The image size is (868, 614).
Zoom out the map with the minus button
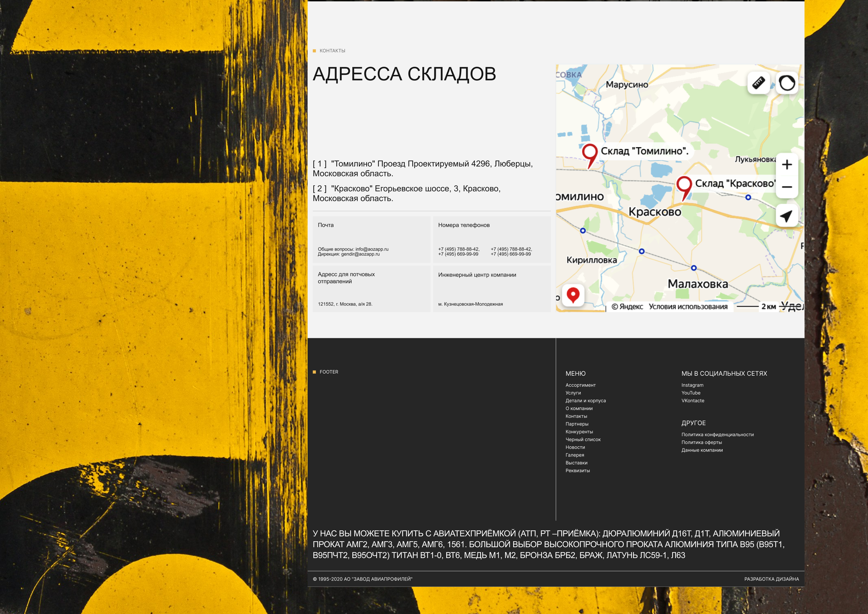787,187
